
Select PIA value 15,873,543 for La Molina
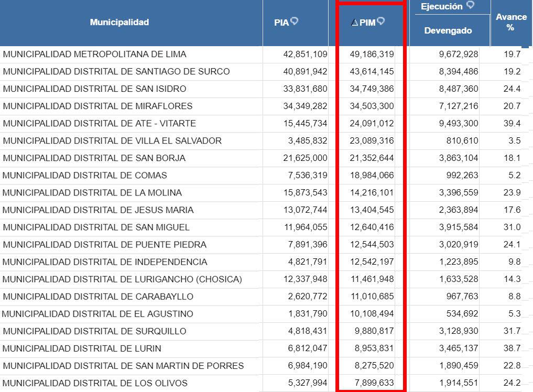click(306, 192)
